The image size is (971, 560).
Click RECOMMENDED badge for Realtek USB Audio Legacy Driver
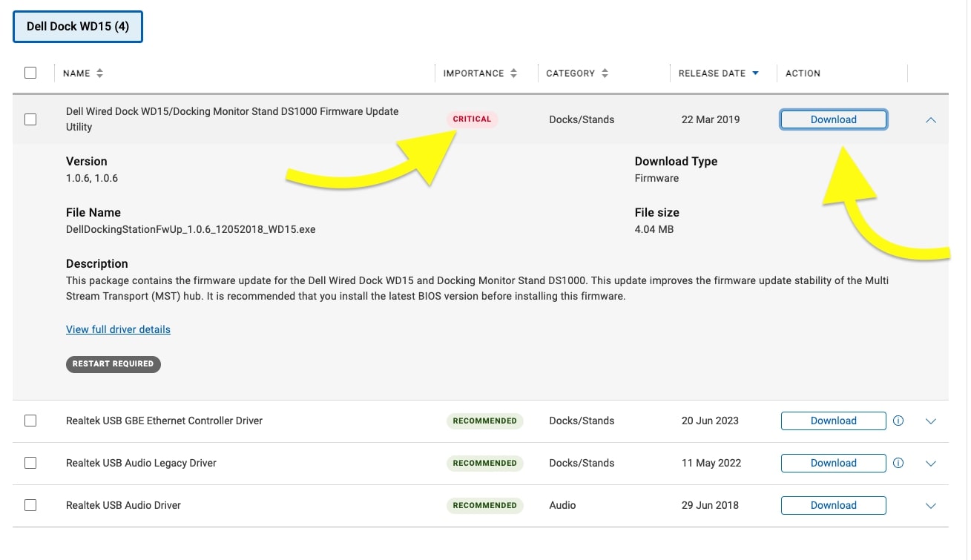pyautogui.click(x=484, y=463)
